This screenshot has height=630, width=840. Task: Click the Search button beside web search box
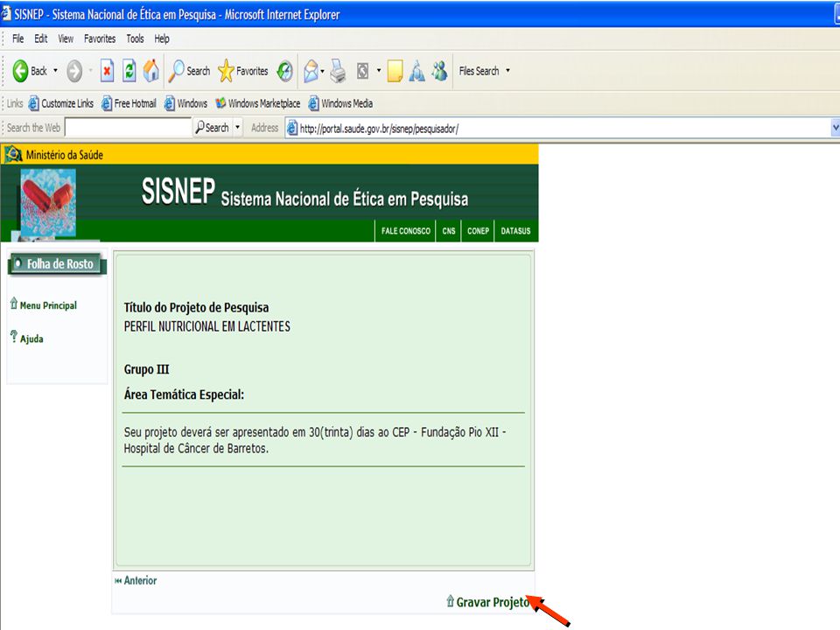pyautogui.click(x=213, y=128)
